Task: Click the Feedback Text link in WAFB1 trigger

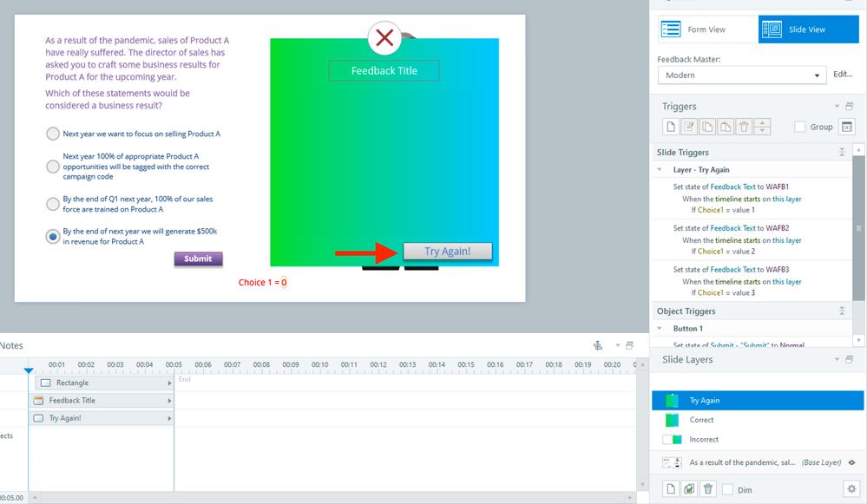Action: 732,187
